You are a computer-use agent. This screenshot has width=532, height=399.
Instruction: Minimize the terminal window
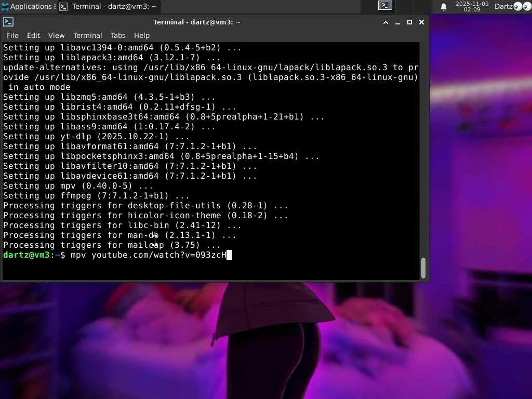pos(397,22)
